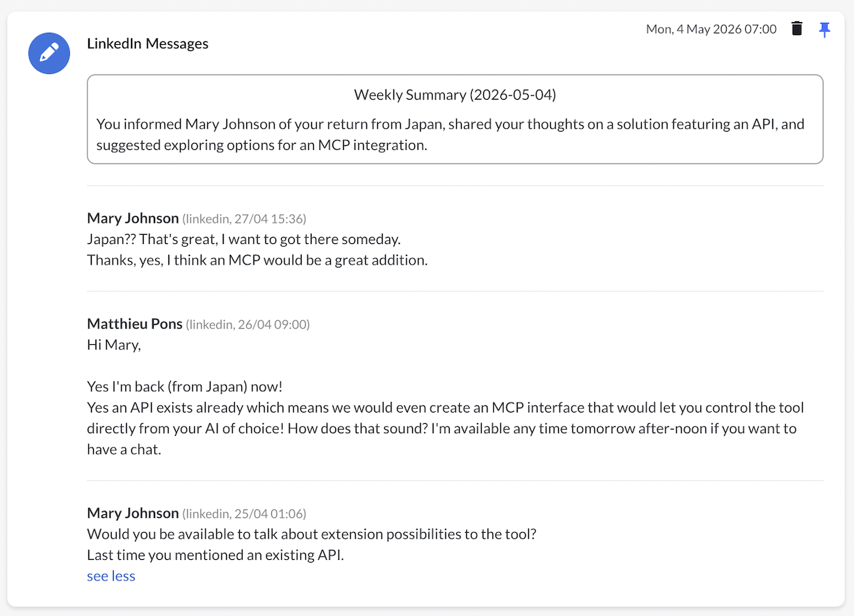Click the '(linkedin, 26/04 09:00)' label
854x616 pixels.
coord(248,324)
